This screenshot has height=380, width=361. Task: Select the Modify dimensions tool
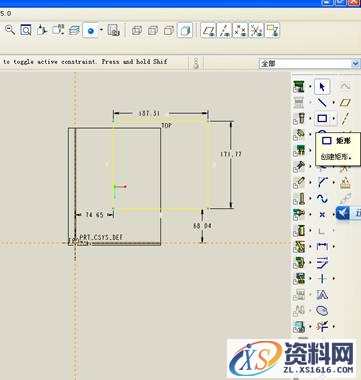pos(322,263)
